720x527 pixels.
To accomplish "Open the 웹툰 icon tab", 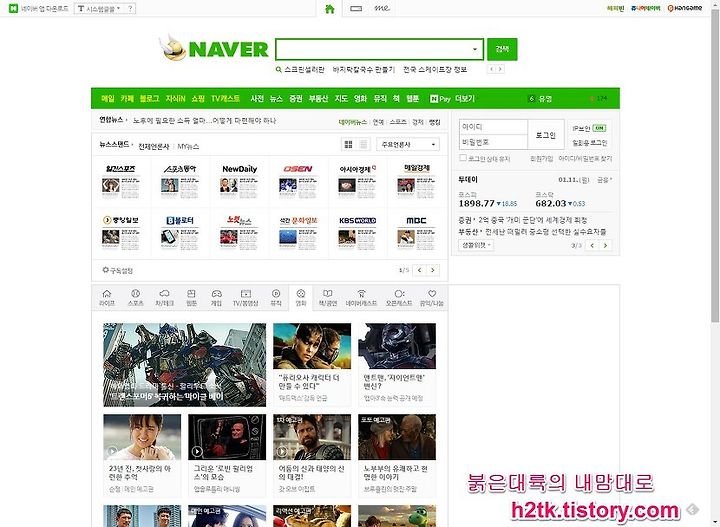I will click(x=191, y=297).
